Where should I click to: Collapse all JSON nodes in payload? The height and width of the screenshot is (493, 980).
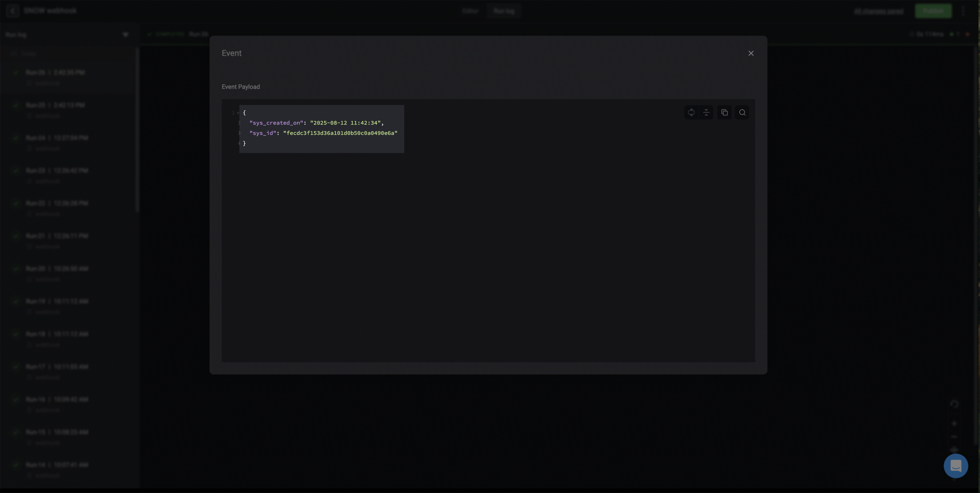pos(706,112)
